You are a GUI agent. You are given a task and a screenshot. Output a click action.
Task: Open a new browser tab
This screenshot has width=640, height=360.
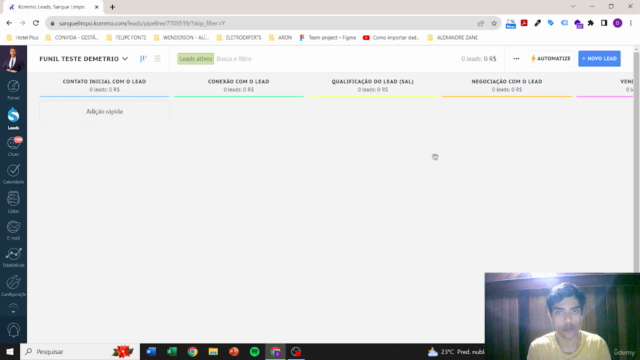tap(112, 7)
